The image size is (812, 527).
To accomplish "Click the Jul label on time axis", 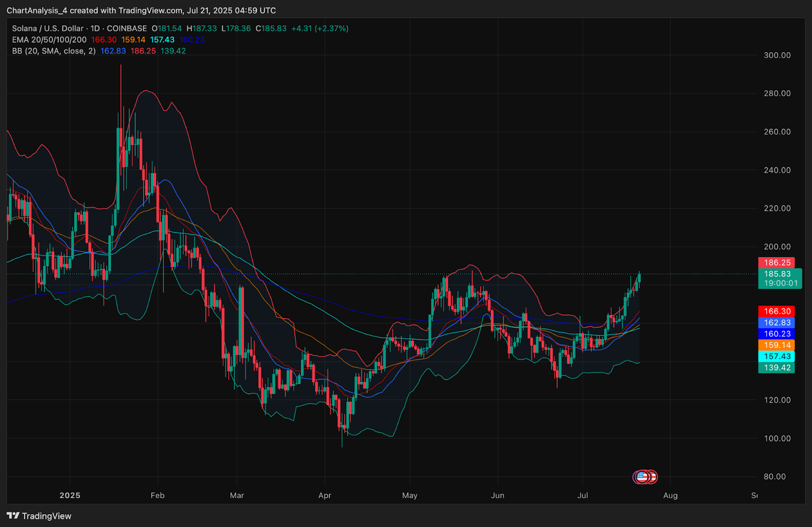I will click(x=583, y=495).
